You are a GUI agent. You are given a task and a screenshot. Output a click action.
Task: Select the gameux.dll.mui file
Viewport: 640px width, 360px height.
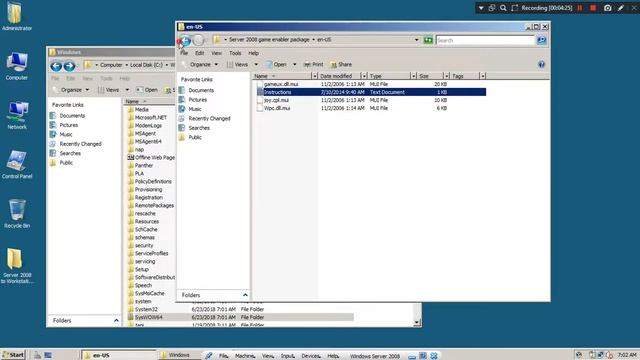click(x=281, y=84)
